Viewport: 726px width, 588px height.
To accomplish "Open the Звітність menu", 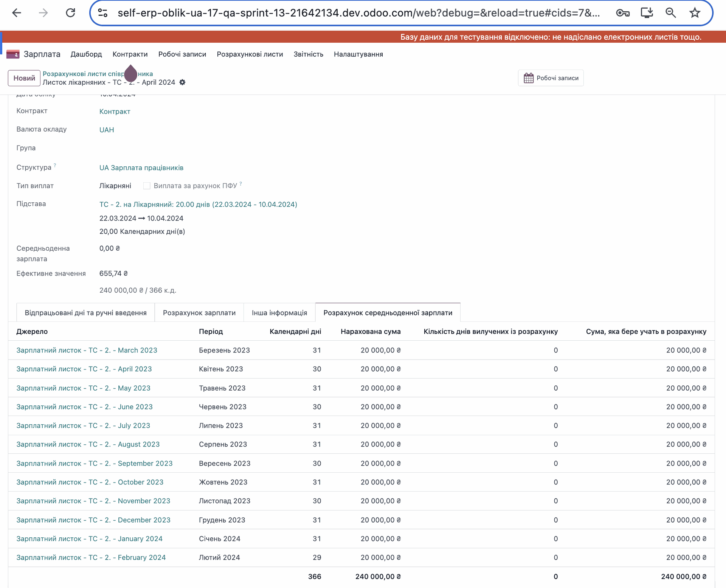I will tap(308, 54).
